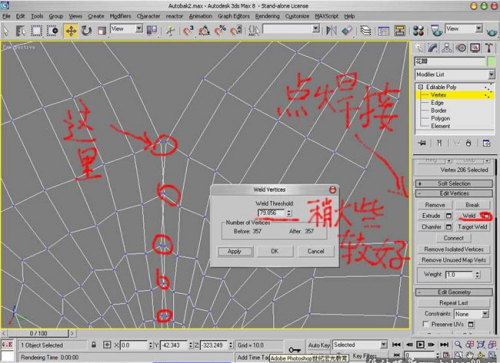This screenshot has width=500, height=363.
Task: Toggle the 3D Snaps icon
Action: pyautogui.click(x=188, y=31)
